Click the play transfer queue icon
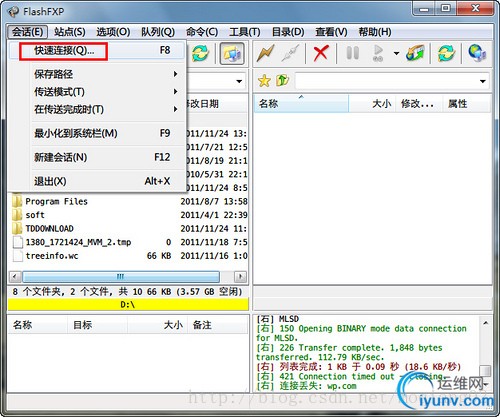 378,53
